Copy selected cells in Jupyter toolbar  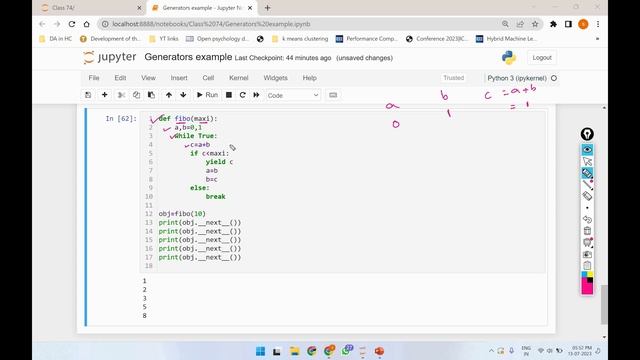136,95
